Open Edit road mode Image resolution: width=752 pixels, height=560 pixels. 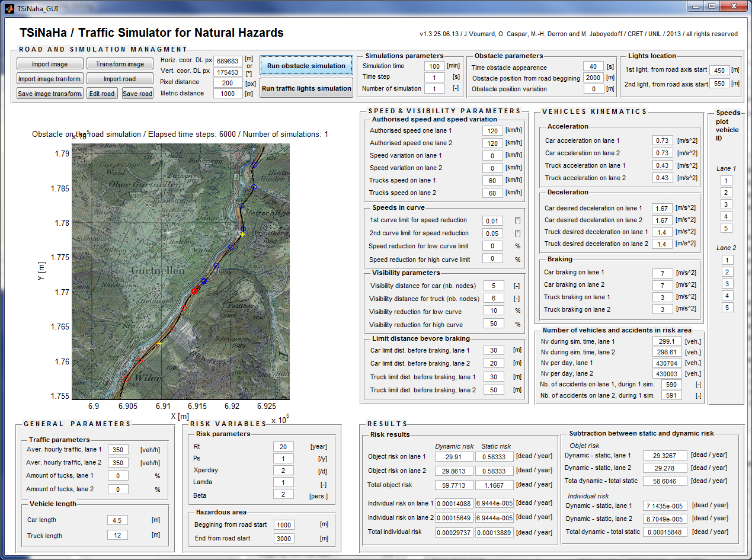click(x=102, y=94)
